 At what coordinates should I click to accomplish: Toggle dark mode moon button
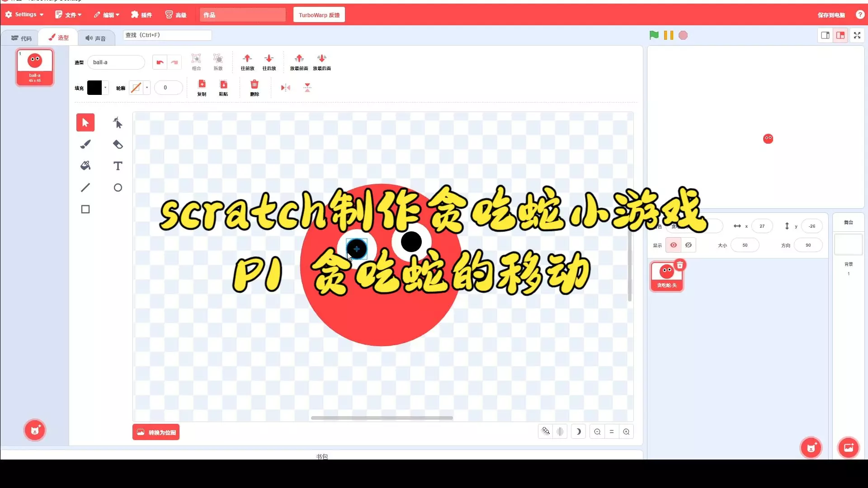coord(578,432)
